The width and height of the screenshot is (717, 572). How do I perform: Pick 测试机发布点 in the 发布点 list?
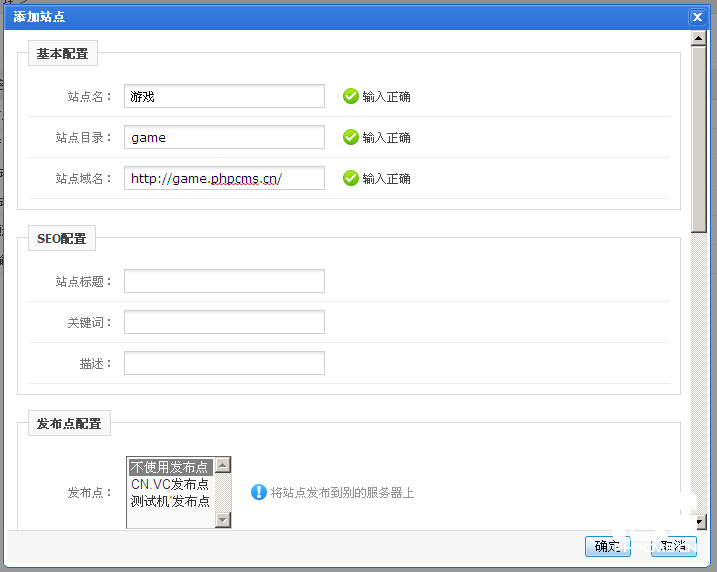click(x=169, y=501)
